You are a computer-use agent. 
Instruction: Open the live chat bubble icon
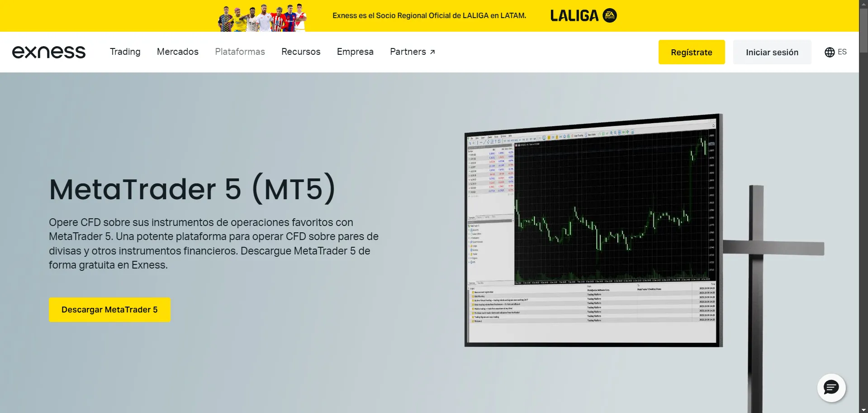[x=831, y=388]
